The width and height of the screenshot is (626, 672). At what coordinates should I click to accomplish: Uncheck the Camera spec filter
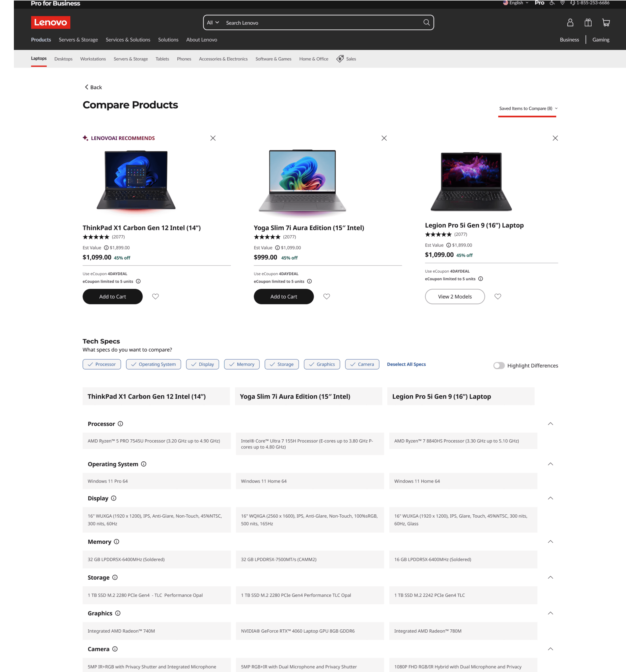click(362, 364)
